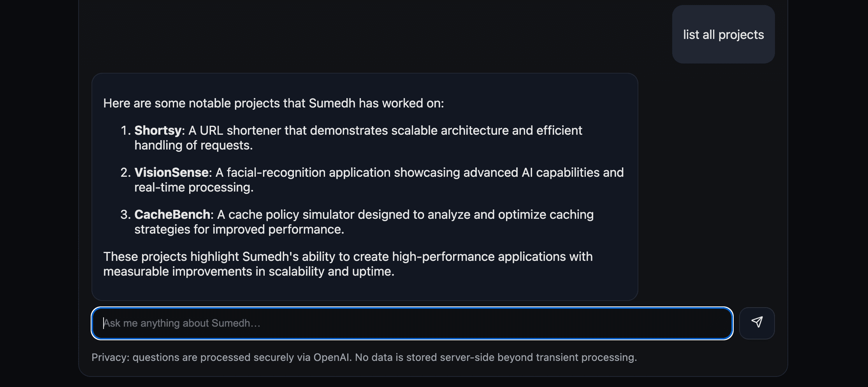
Task: Click the list number 1 marker
Action: click(125, 130)
